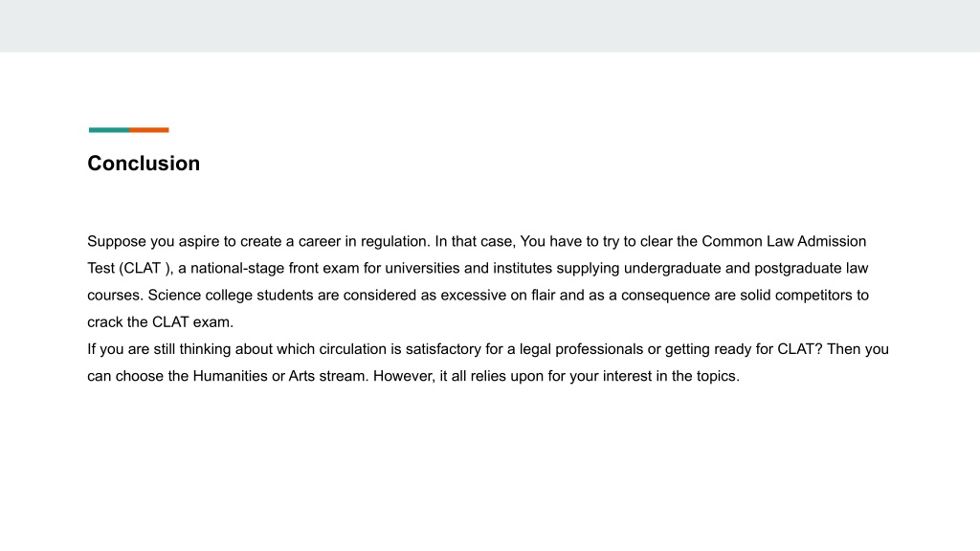The width and height of the screenshot is (980, 551).
Task: Click the words "Science college students"
Action: click(231, 296)
